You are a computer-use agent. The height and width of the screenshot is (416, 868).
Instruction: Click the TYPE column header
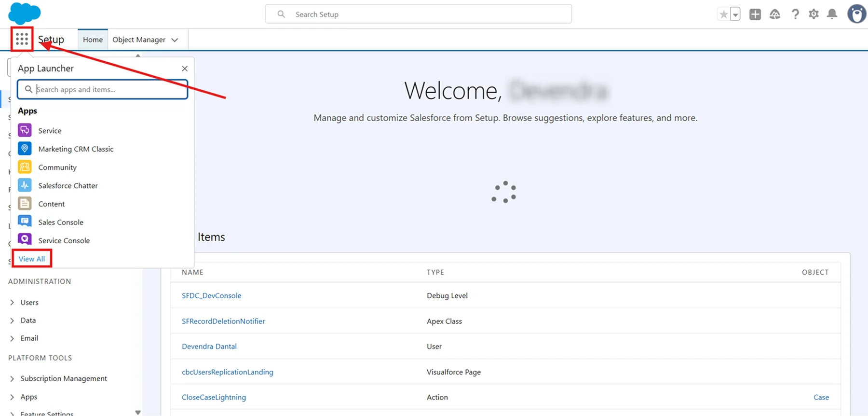(x=435, y=272)
